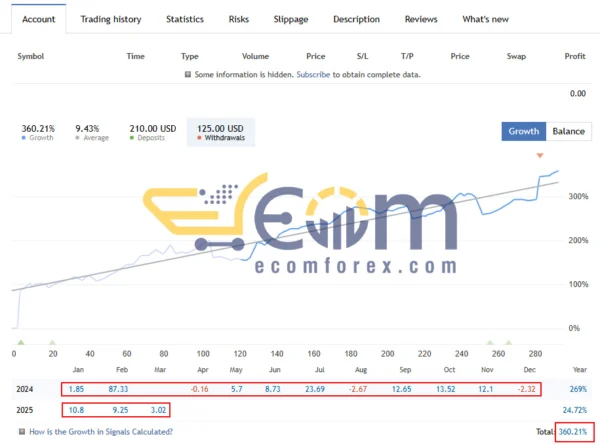This screenshot has height=445, width=600.
Task: Toggle the 210.00 USD Deposits legend item
Action: pyautogui.click(x=153, y=133)
